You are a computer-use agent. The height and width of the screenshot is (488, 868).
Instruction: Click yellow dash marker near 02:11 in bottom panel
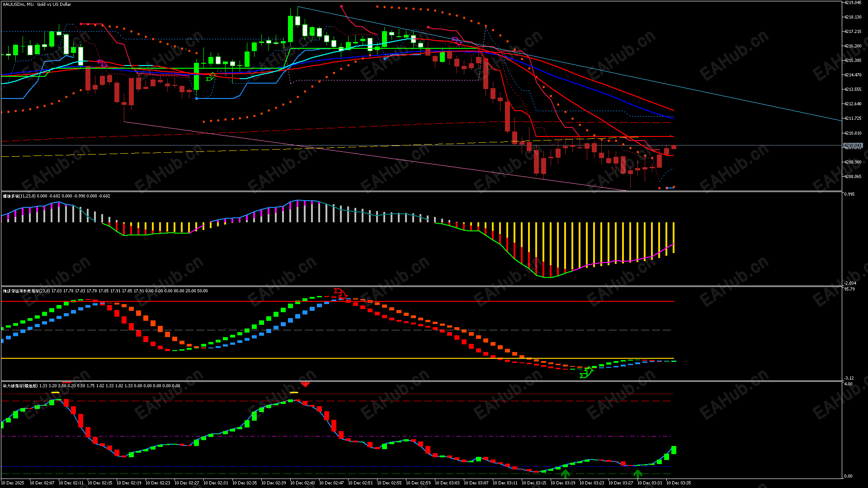(x=56, y=392)
